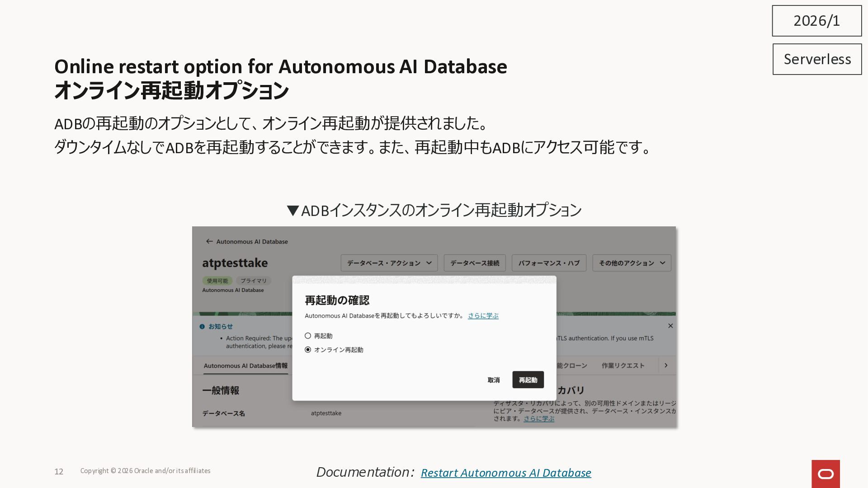Click the Oracle logo in the corner
This screenshot has width=868, height=488.
point(826,474)
